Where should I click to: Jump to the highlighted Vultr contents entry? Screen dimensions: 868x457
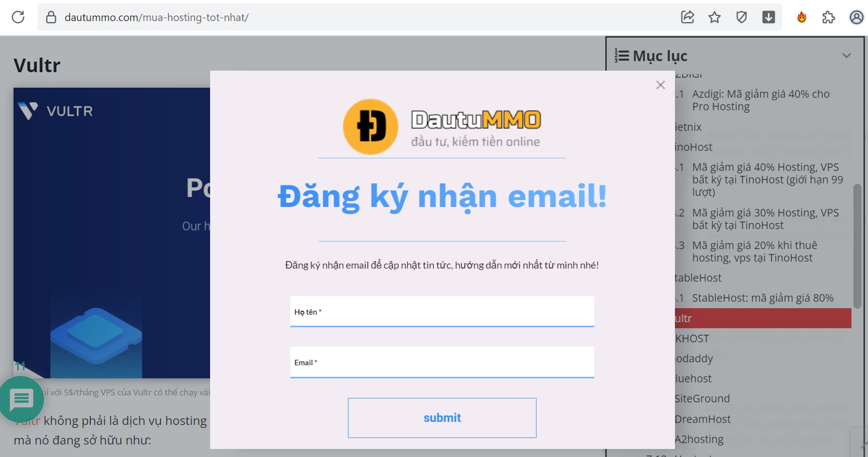click(x=763, y=318)
